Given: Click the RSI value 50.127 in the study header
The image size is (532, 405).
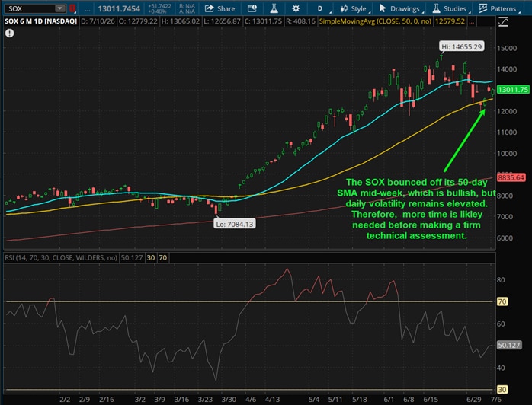Looking at the screenshot, I should point(132,258).
